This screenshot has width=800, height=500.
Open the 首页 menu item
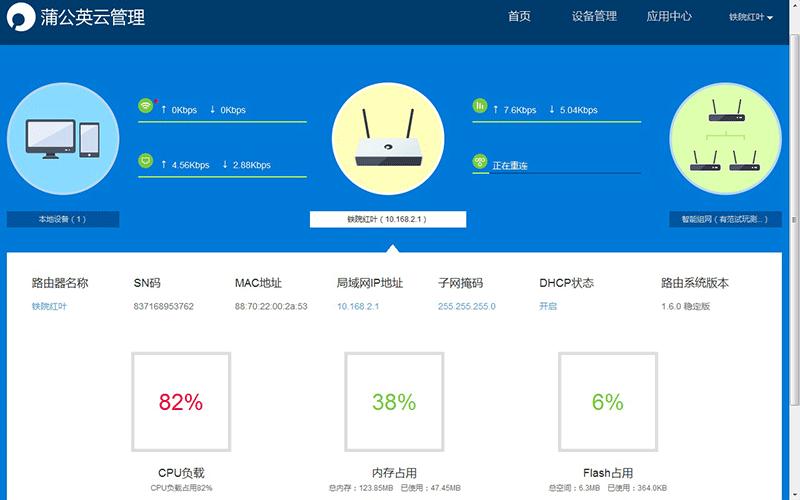pos(519,16)
